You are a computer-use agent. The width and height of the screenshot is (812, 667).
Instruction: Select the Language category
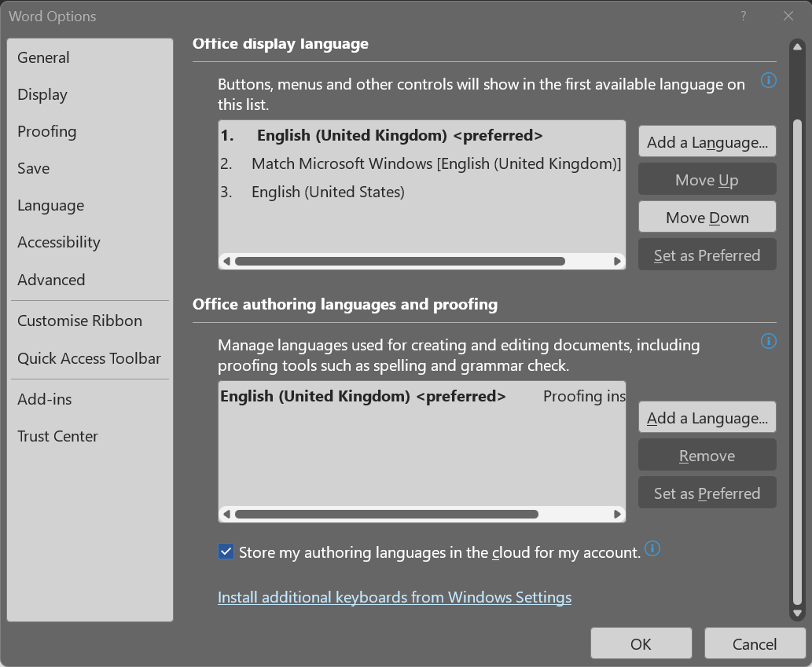pyautogui.click(x=90, y=205)
